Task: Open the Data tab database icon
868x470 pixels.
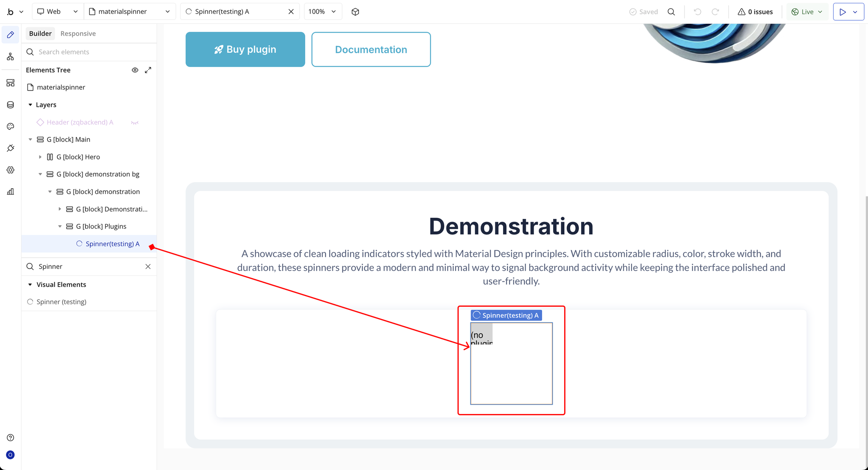Action: [10, 105]
